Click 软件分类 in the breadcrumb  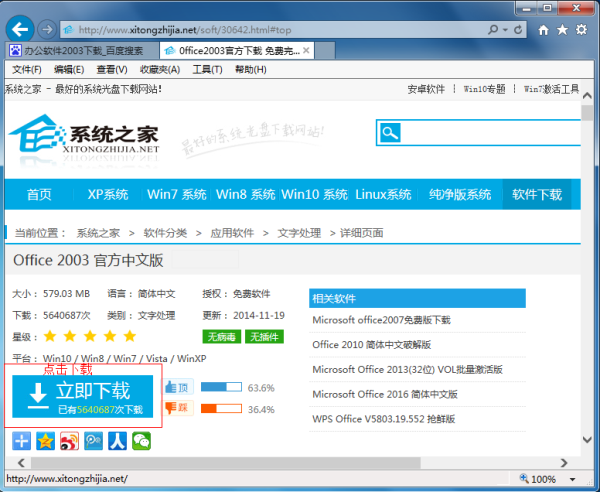165,233
